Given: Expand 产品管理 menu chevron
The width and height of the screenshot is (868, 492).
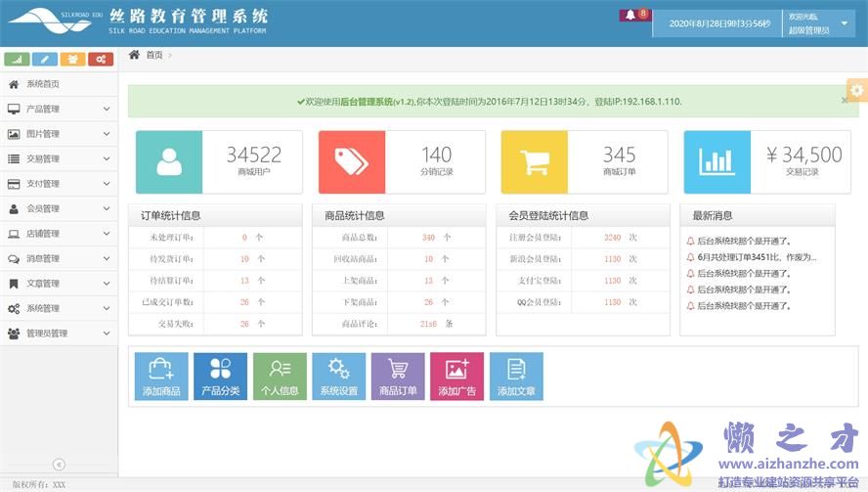Looking at the screenshot, I should pyautogui.click(x=107, y=110).
